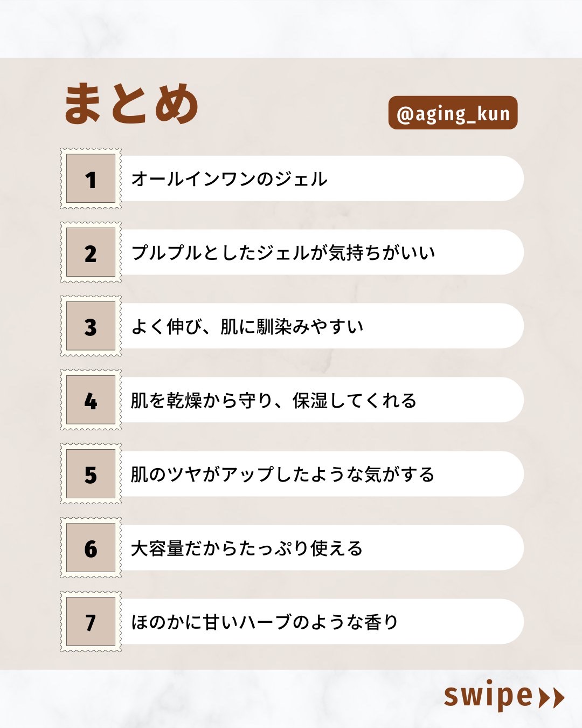Viewport: 582px width, 728px height.
Task: Click the 肌を乾燥から守り、保湿してくれる bar
Action: [x=321, y=400]
